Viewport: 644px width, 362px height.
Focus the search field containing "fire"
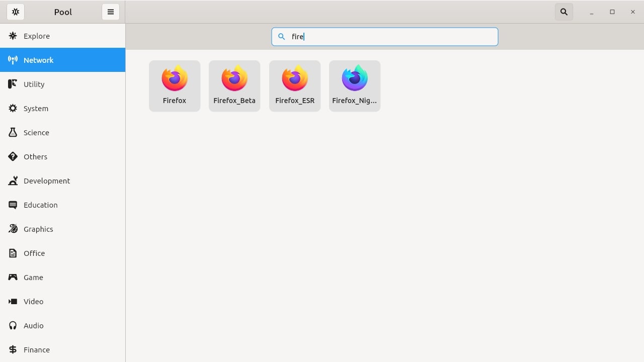385,37
